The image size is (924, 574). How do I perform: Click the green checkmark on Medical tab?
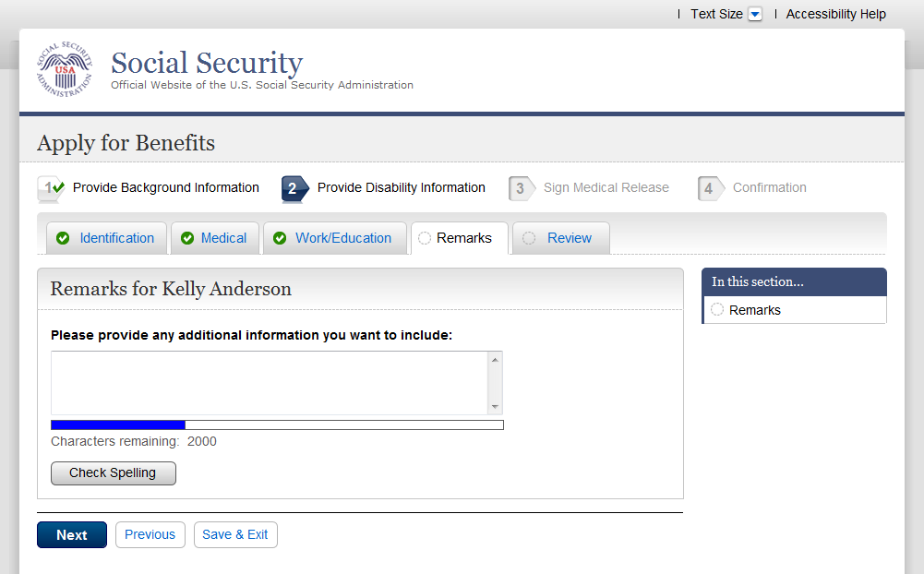click(x=187, y=238)
